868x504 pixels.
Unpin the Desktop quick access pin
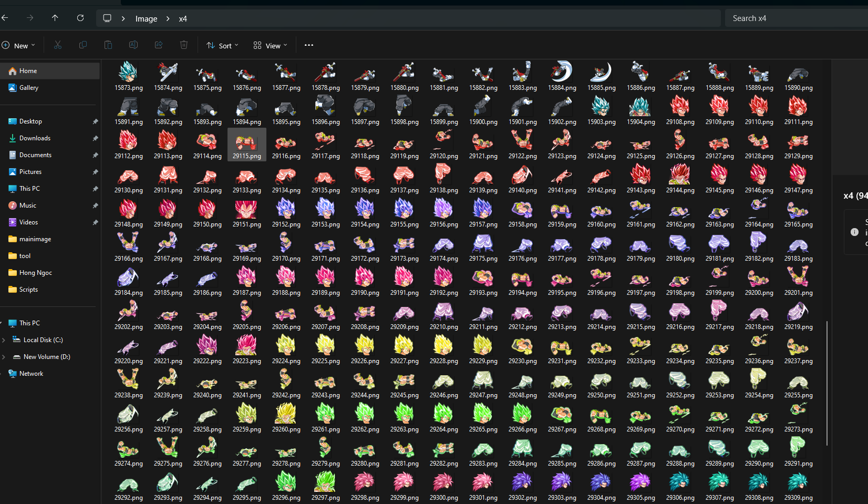[95, 121]
